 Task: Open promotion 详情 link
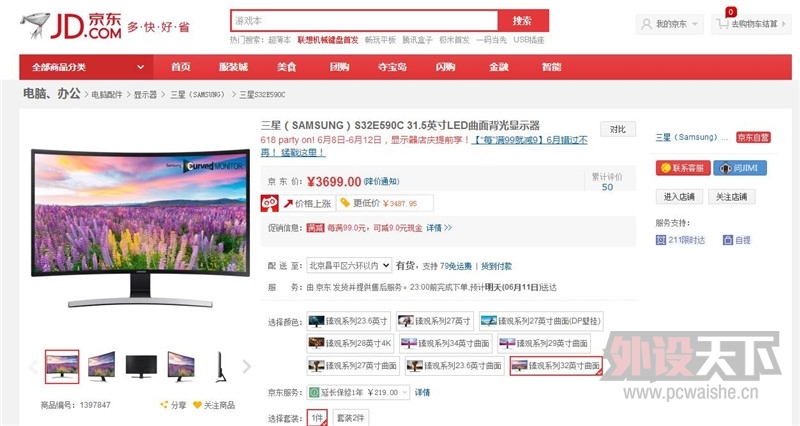tap(439, 228)
